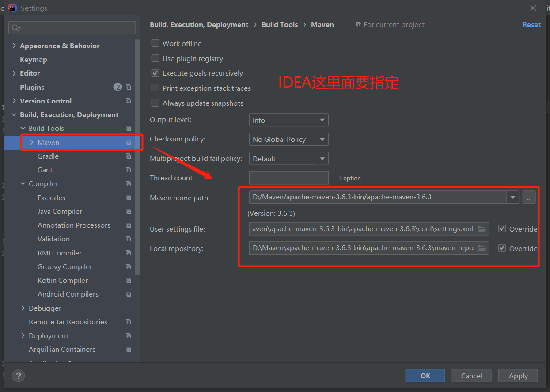Click the OK button

pyautogui.click(x=425, y=376)
